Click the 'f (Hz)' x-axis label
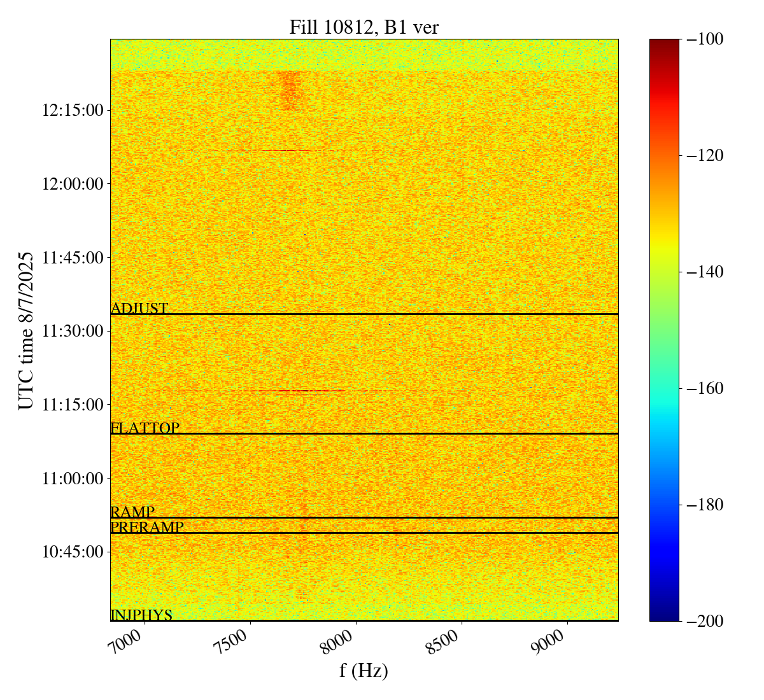This screenshot has width=764, height=700. click(364, 671)
